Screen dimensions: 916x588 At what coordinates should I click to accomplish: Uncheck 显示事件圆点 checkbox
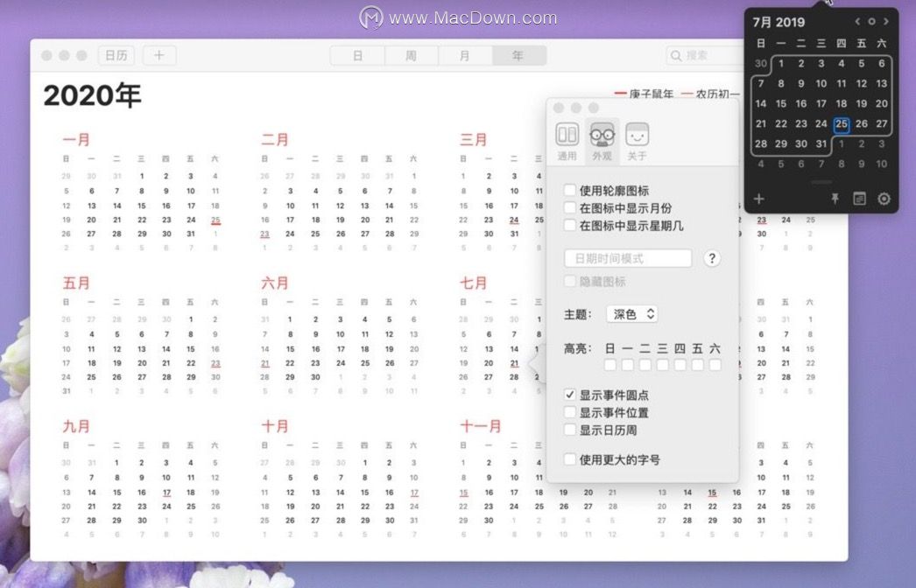click(569, 394)
